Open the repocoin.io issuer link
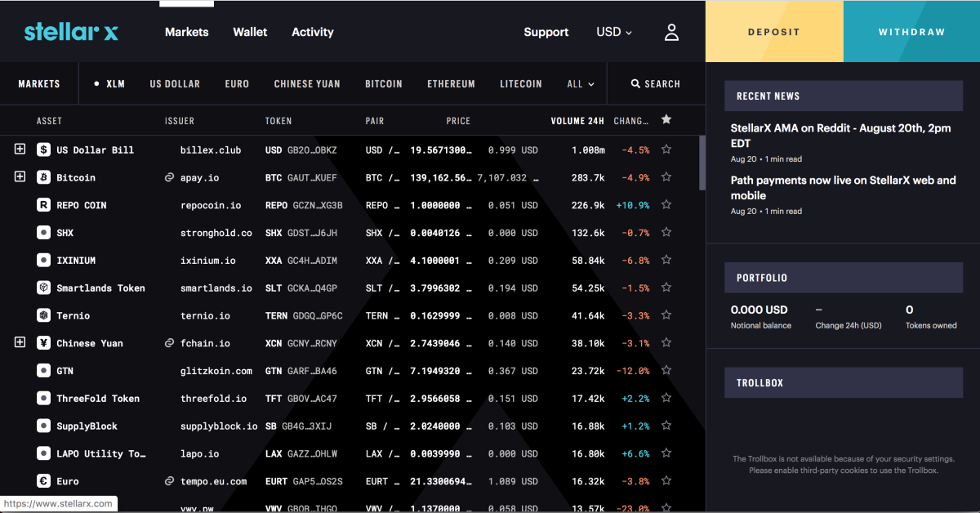This screenshot has height=513, width=980. (x=211, y=205)
